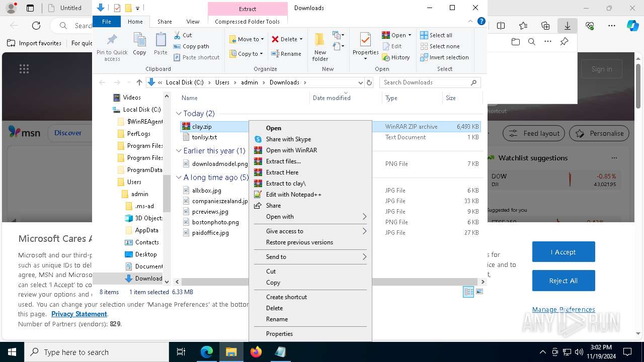The width and height of the screenshot is (644, 362).
Task: Open the Compressed Folder Tools tab
Action: click(x=247, y=22)
